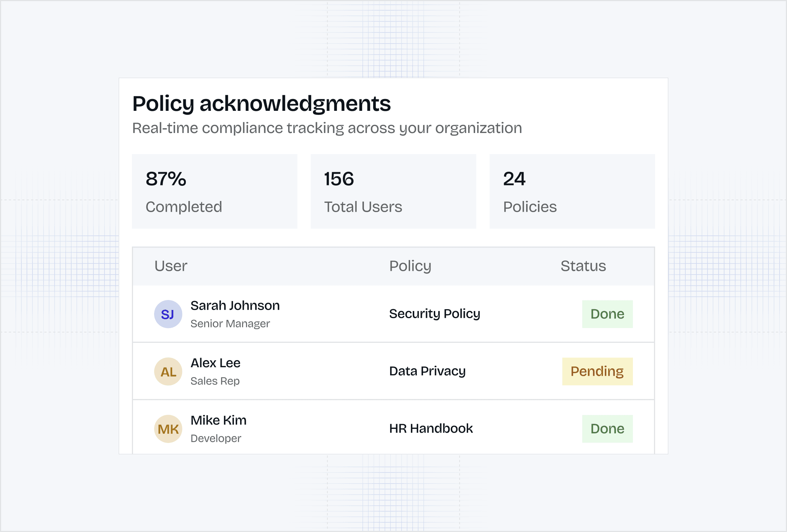The height and width of the screenshot is (532, 787).
Task: Click the Policy acknowledgments heading
Action: pos(261,103)
